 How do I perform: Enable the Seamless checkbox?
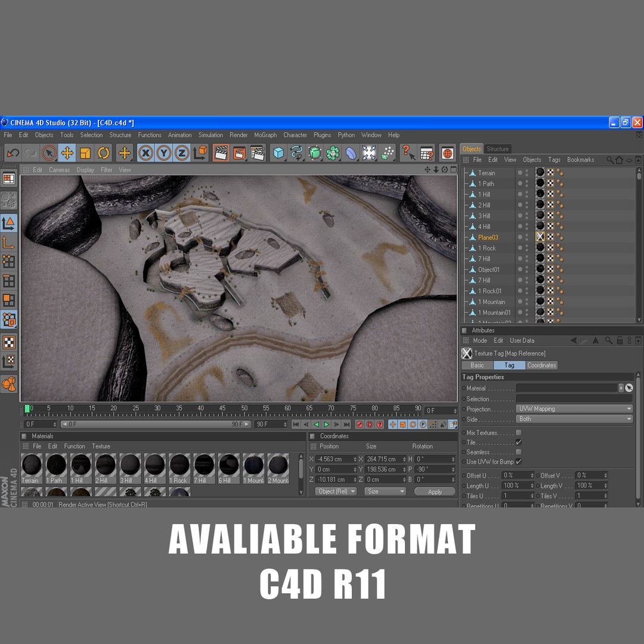point(519,452)
